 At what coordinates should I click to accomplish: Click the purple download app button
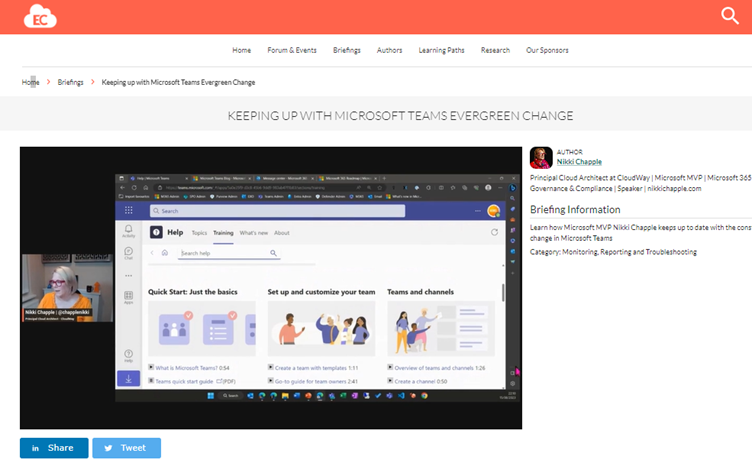point(129,379)
